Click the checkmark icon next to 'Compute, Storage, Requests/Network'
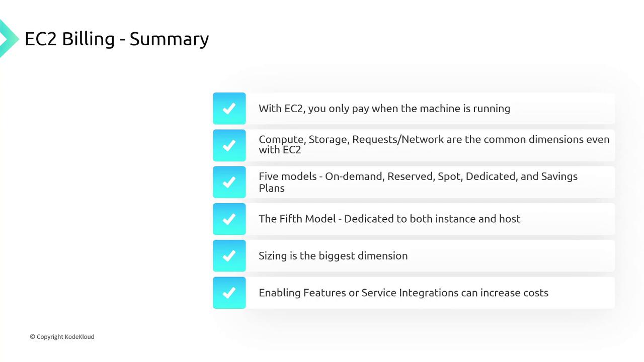 pyautogui.click(x=229, y=145)
